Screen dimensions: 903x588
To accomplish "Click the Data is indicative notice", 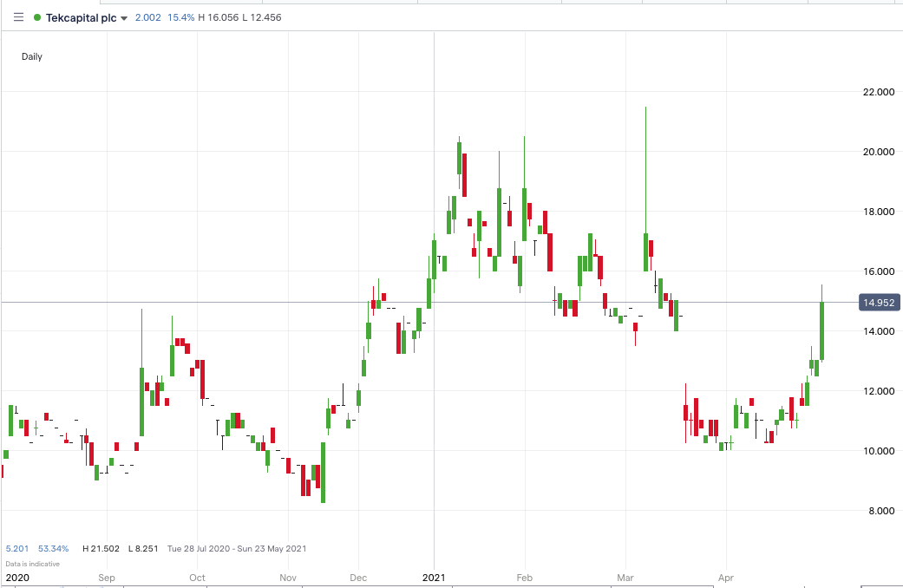I will [x=32, y=564].
